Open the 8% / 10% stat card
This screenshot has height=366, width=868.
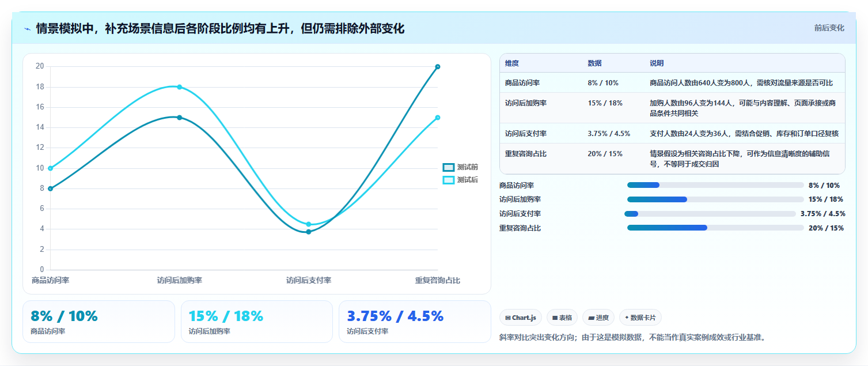click(x=98, y=322)
